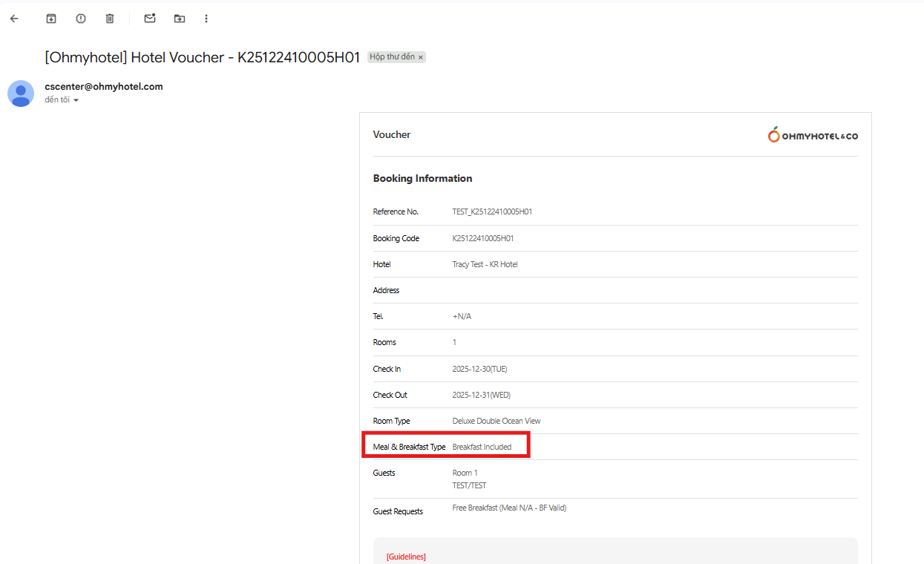This screenshot has width=924, height=564.
Task: Select 'Breakfast Included' value
Action: [482, 447]
